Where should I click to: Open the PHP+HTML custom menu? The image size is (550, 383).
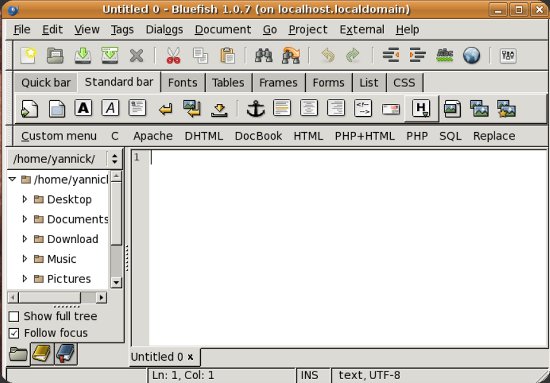365,136
